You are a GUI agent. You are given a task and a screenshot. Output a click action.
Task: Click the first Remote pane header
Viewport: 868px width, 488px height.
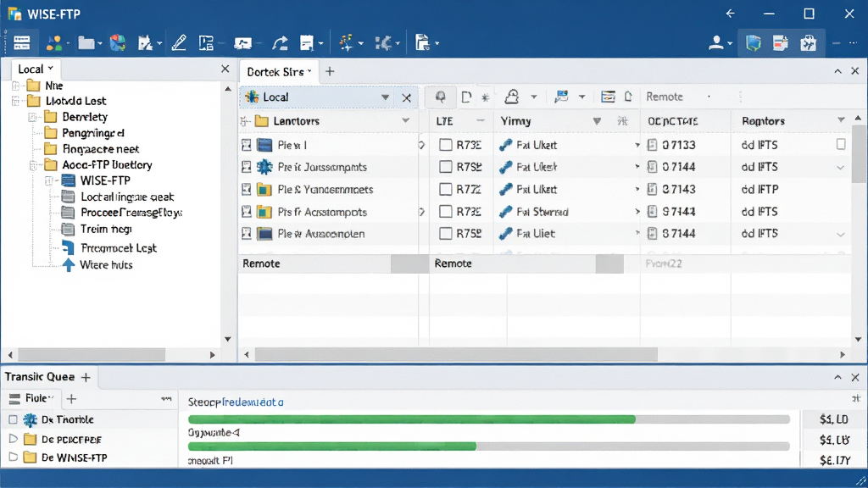(316, 264)
